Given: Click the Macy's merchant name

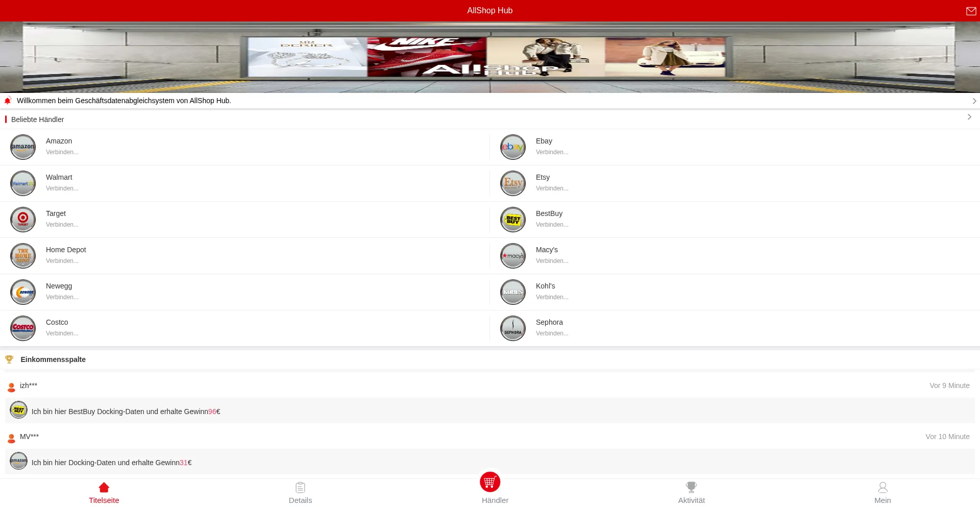Looking at the screenshot, I should pyautogui.click(x=547, y=250).
